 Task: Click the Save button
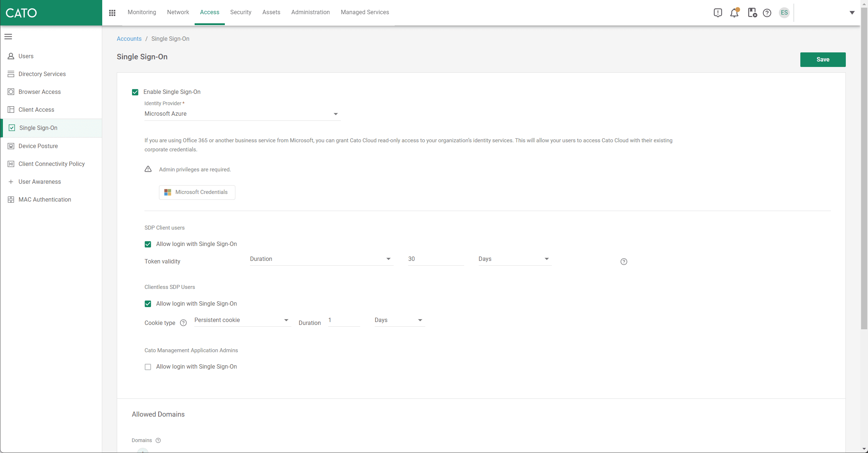point(823,59)
